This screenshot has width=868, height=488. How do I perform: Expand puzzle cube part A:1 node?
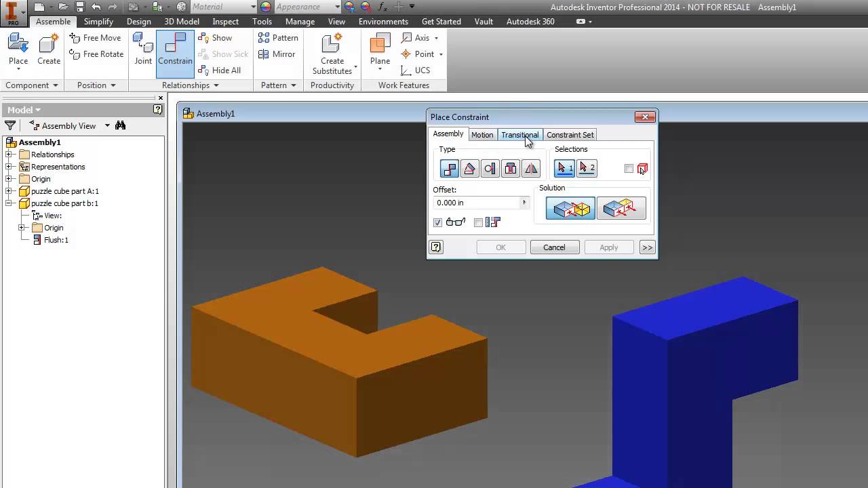pyautogui.click(x=9, y=191)
